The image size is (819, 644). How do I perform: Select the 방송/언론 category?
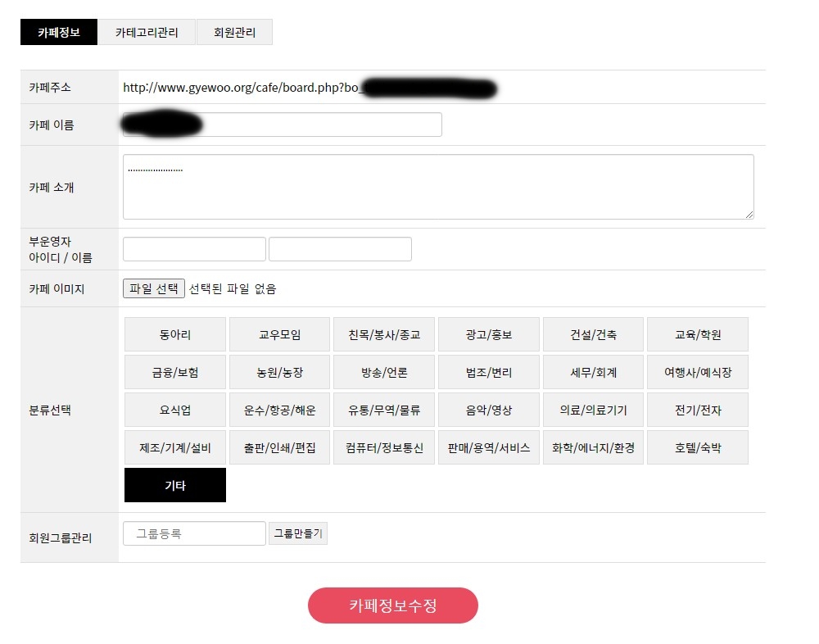point(384,372)
